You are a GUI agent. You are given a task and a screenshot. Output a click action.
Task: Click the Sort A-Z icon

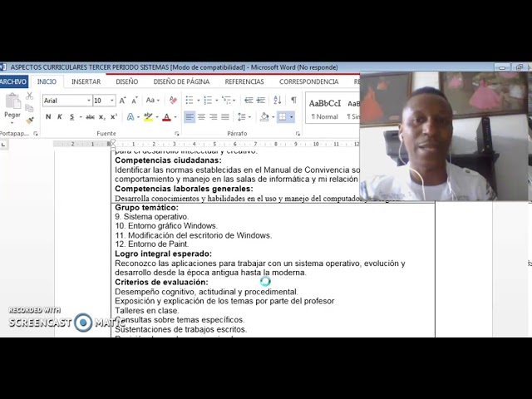click(x=277, y=100)
